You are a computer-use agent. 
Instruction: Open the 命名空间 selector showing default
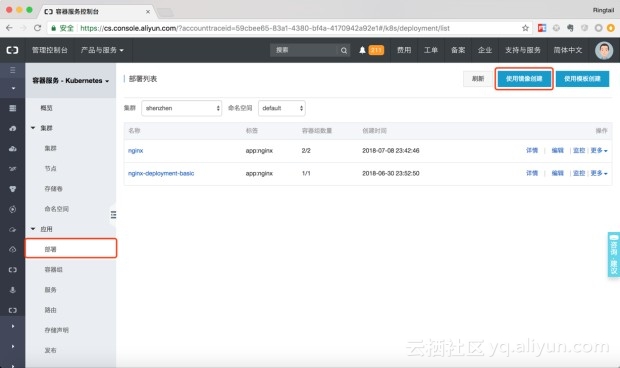click(x=282, y=108)
